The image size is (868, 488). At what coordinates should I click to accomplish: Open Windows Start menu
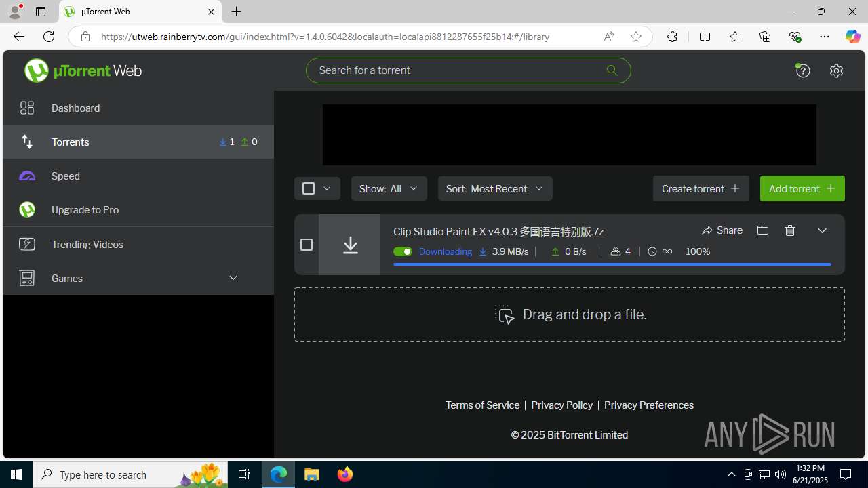click(16, 474)
